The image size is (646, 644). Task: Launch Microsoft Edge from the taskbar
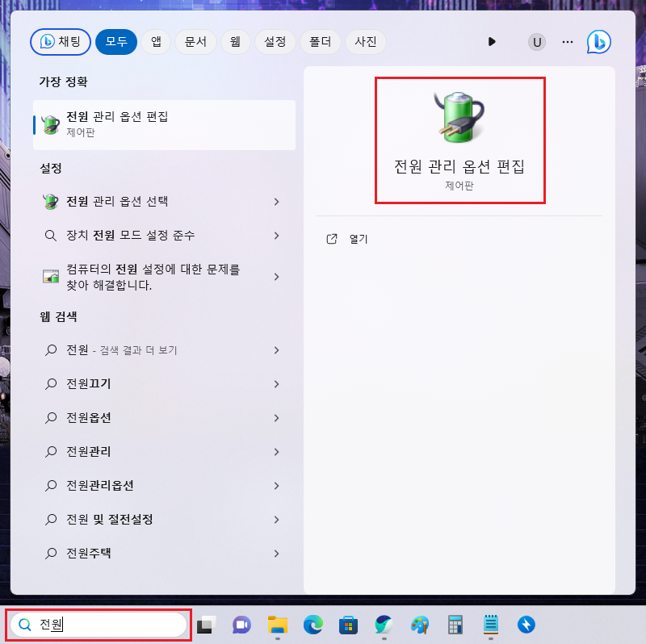(313, 625)
